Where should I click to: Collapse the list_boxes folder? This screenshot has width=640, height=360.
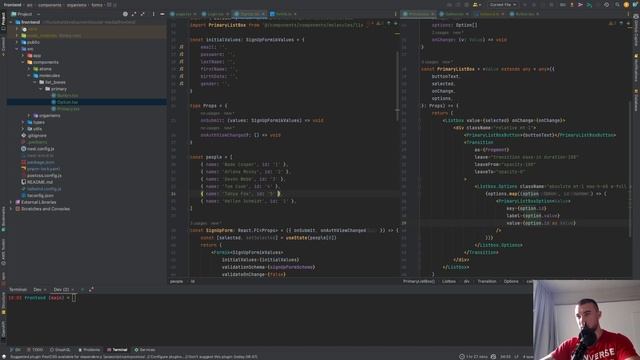coord(35,82)
